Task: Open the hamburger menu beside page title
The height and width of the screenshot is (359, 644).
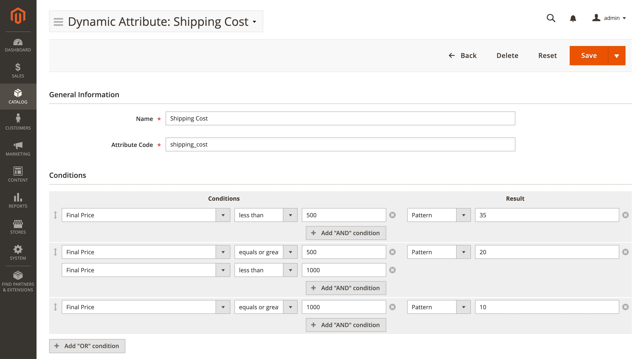Action: coord(59,22)
